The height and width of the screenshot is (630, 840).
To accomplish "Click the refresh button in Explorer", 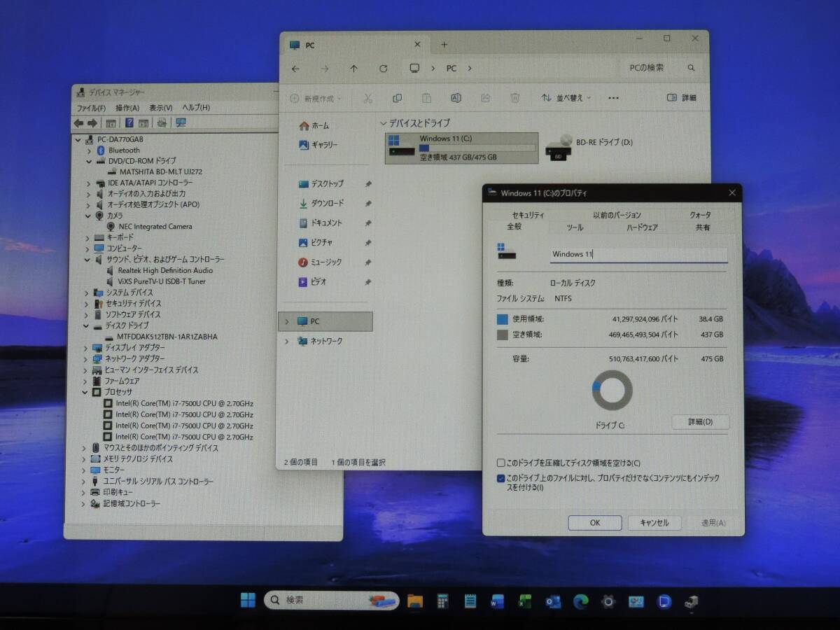I will [x=383, y=69].
